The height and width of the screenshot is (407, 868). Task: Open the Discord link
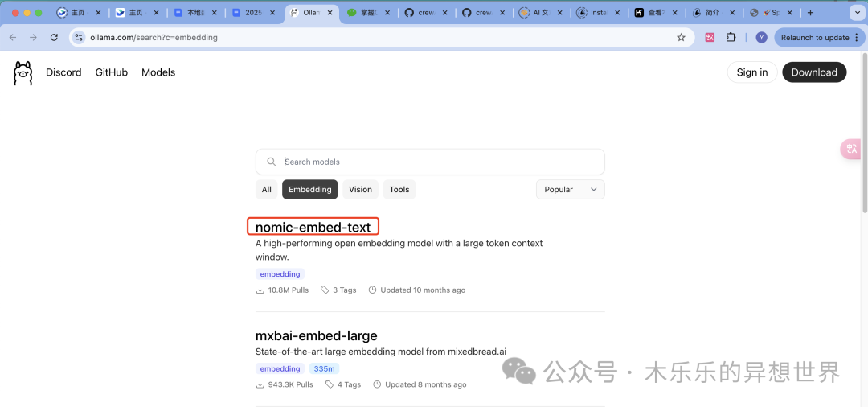tap(63, 72)
